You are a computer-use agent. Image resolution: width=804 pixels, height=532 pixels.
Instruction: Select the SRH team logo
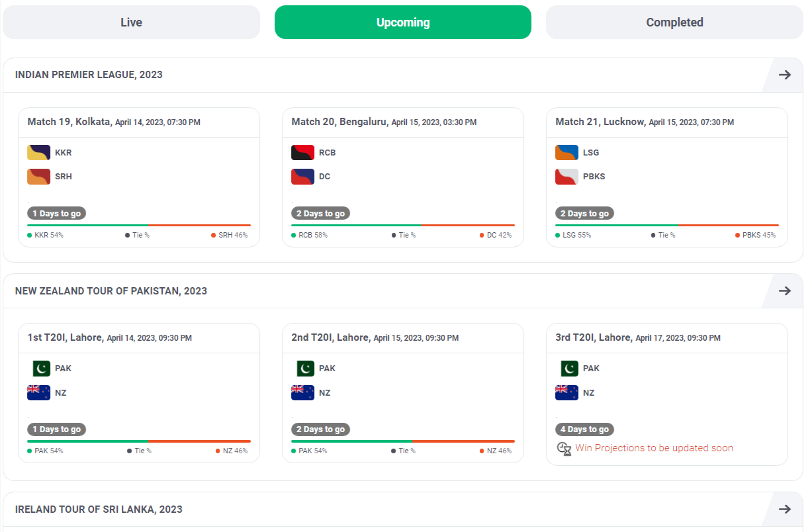38,176
